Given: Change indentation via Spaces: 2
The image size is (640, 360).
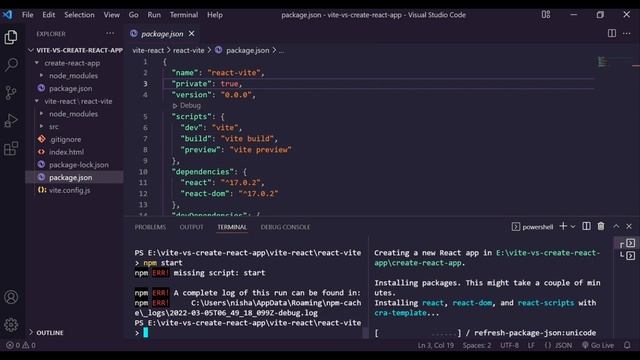Looking at the screenshot, I should [x=477, y=345].
